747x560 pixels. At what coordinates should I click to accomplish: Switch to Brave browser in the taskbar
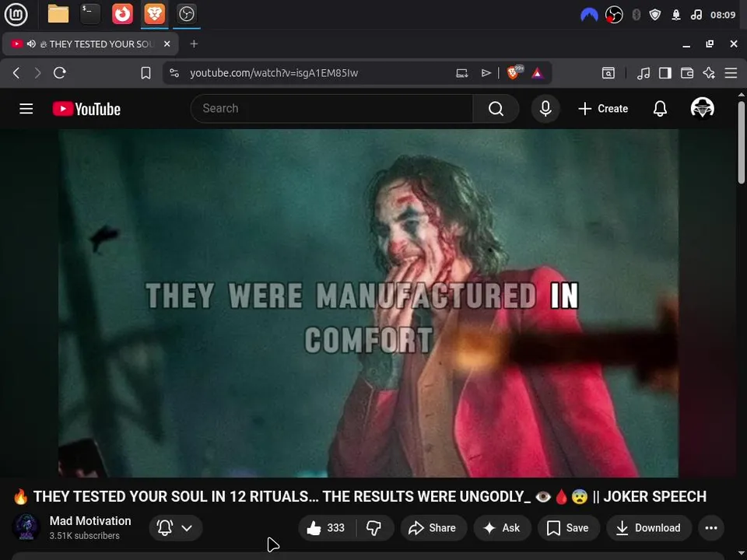pos(154,14)
